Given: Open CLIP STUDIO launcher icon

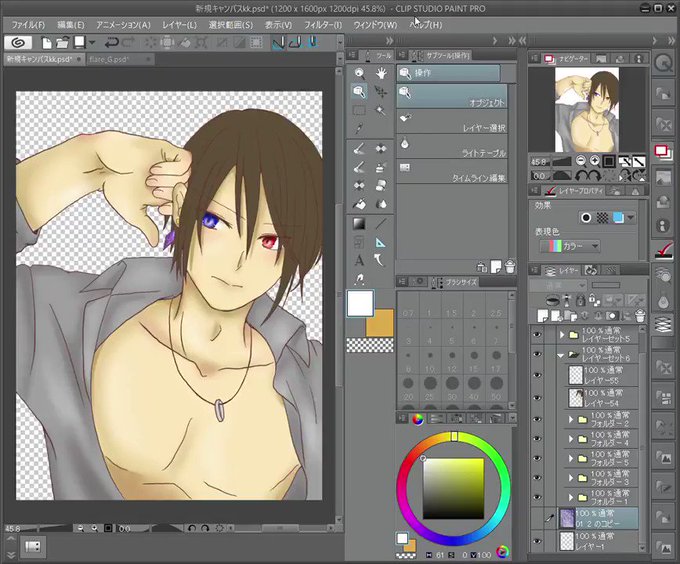Looking at the screenshot, I should (x=18, y=42).
